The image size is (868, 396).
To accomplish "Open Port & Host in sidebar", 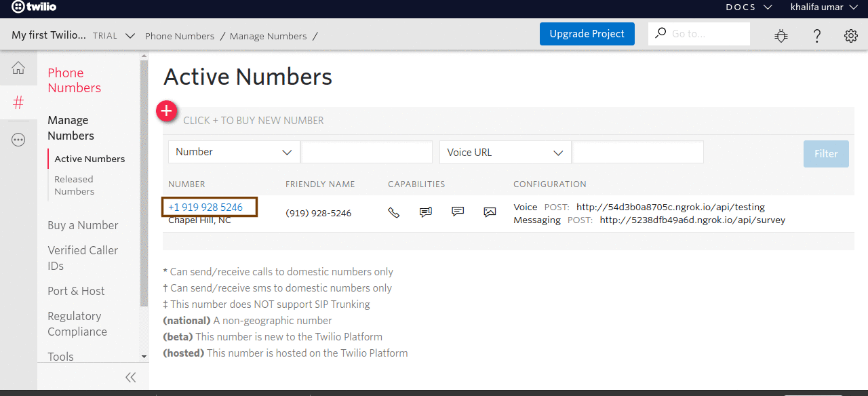I will (x=76, y=291).
